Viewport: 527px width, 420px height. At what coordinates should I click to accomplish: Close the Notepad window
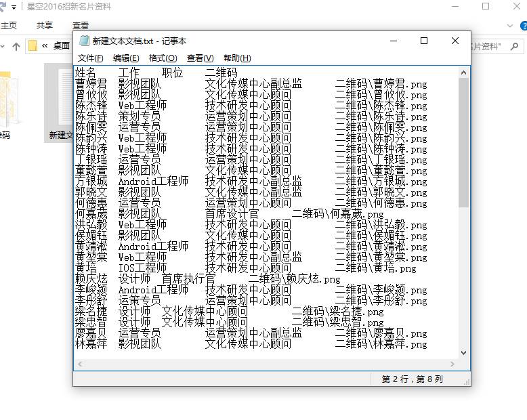tap(455, 41)
